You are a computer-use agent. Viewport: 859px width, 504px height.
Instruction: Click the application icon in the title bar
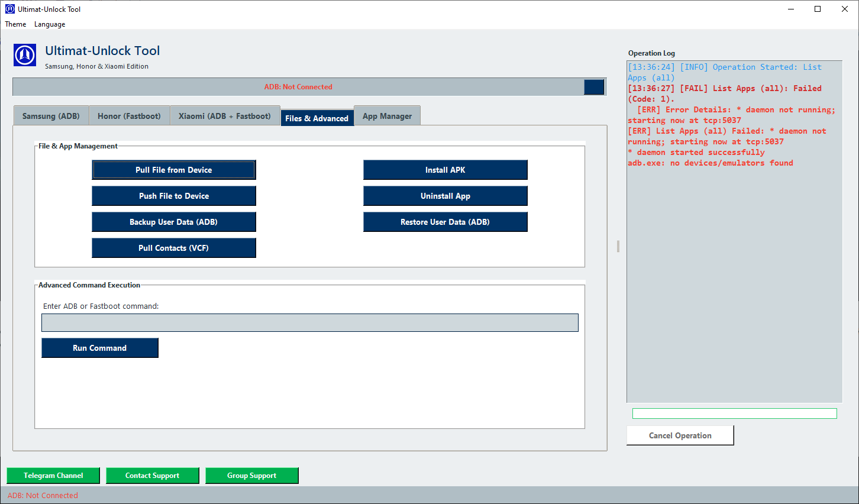point(9,9)
